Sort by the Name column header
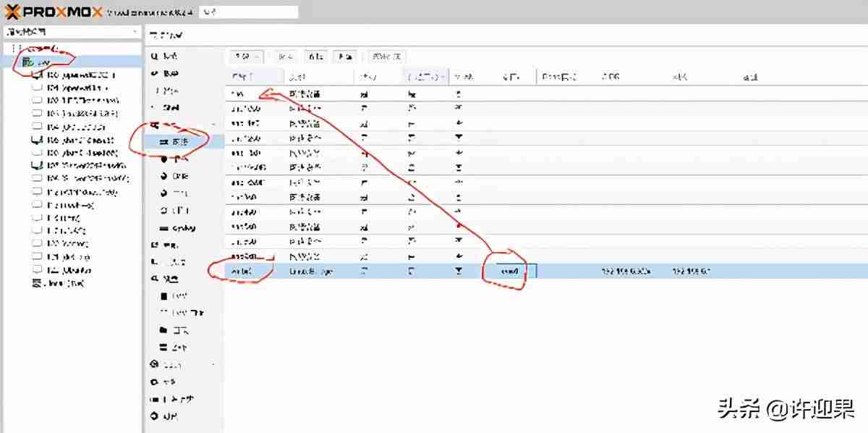 pos(254,77)
